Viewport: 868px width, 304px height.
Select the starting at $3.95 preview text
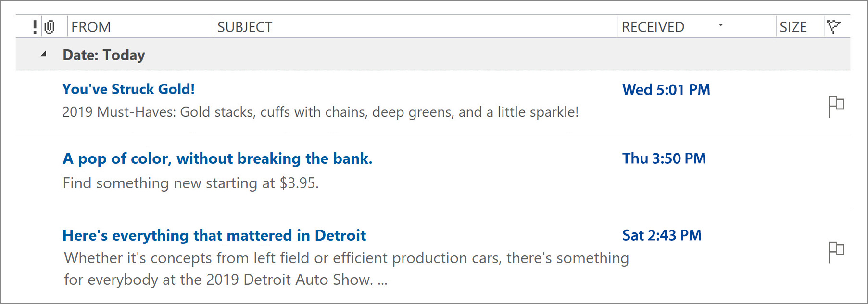(190, 183)
